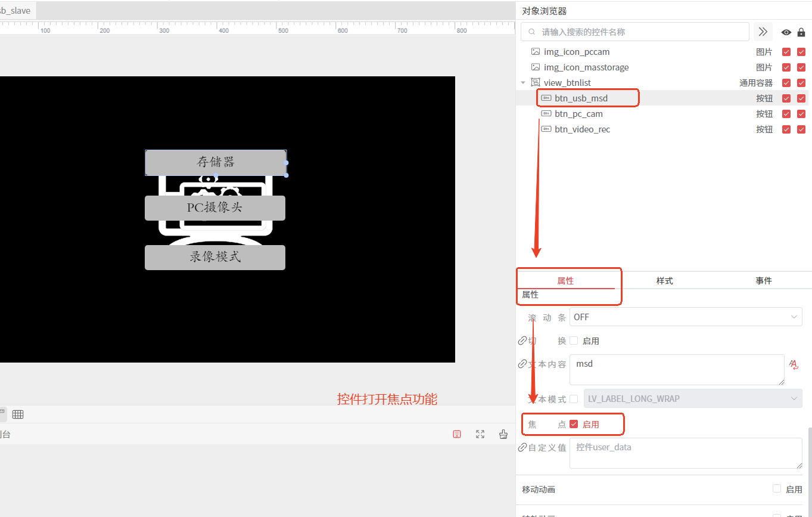Switch to the 样式 tab
Viewport: 812px width, 517px height.
(x=664, y=280)
